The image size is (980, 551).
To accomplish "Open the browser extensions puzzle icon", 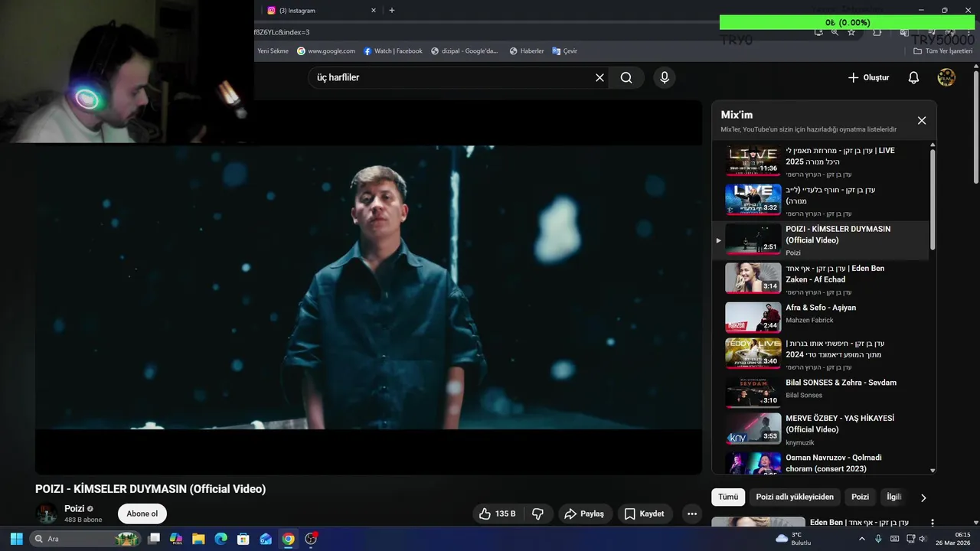I will pyautogui.click(x=877, y=32).
